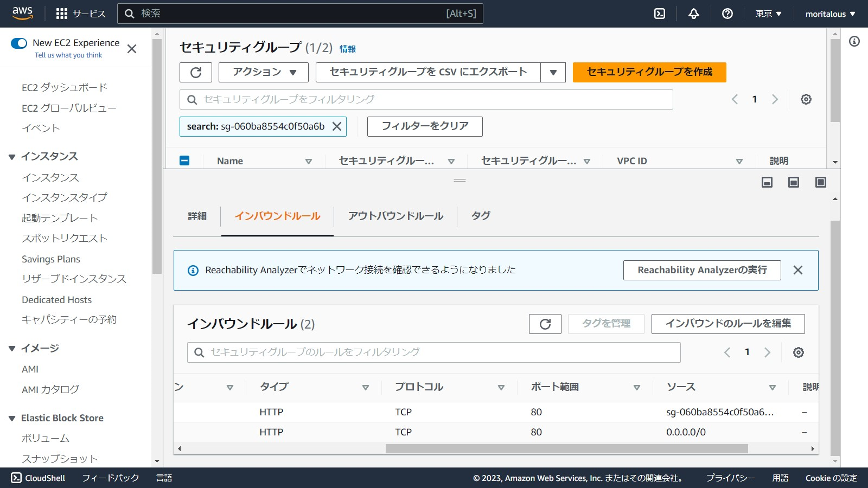Refresh the inbound rules list
Screen dimensions: 868x488
pos(545,324)
